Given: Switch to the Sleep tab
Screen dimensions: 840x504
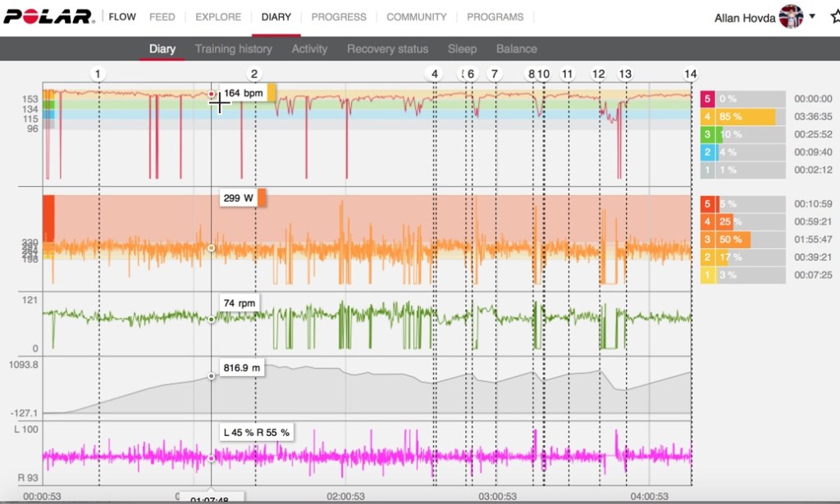Looking at the screenshot, I should (x=462, y=48).
